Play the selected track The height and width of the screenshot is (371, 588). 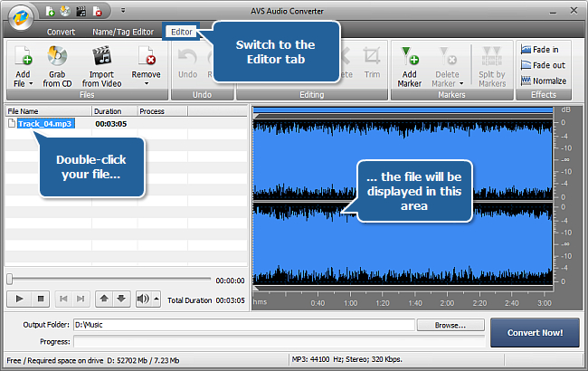[x=20, y=299]
